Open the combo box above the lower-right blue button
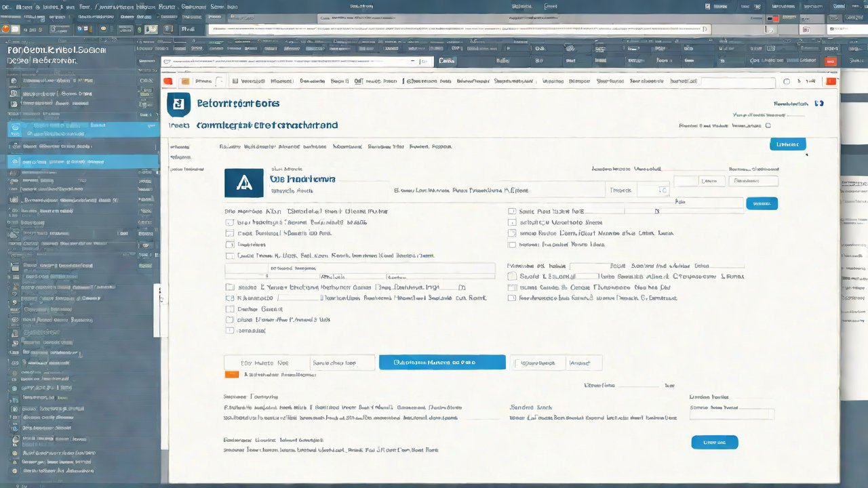Viewport: 868px width, 488px height. pyautogui.click(x=732, y=414)
